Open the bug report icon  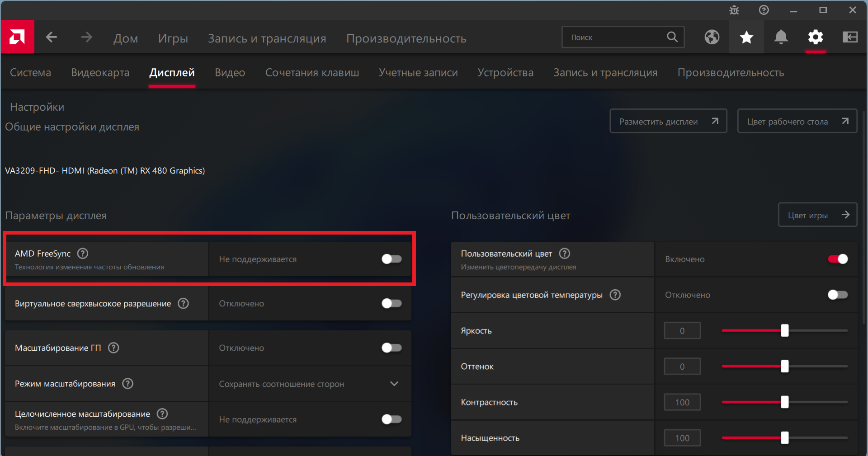pos(734,10)
